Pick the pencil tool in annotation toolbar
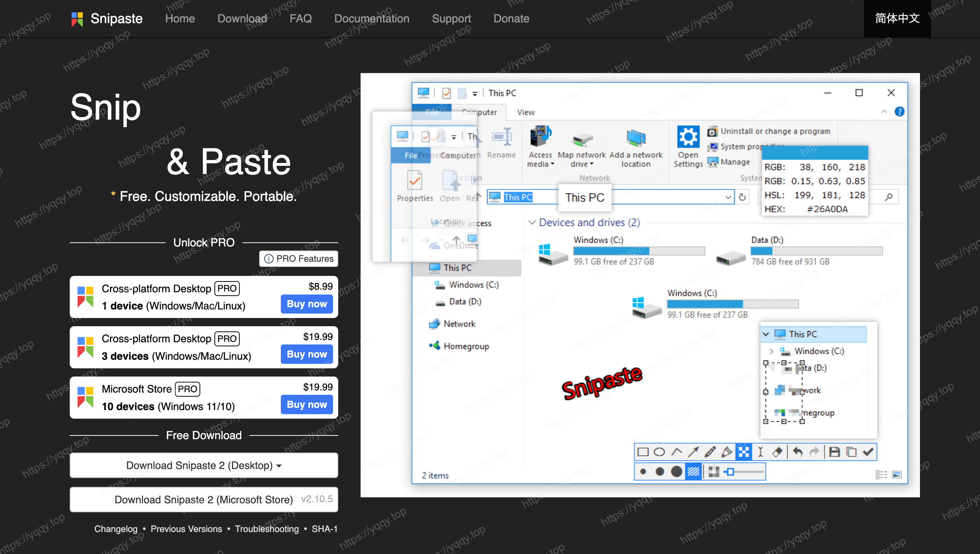The image size is (980, 554). click(710, 451)
